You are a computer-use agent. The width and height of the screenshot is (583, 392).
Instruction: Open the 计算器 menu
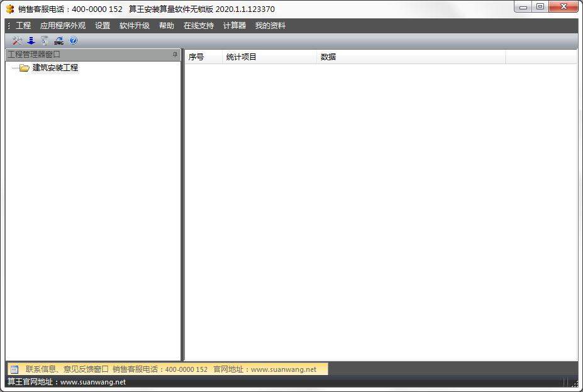235,26
